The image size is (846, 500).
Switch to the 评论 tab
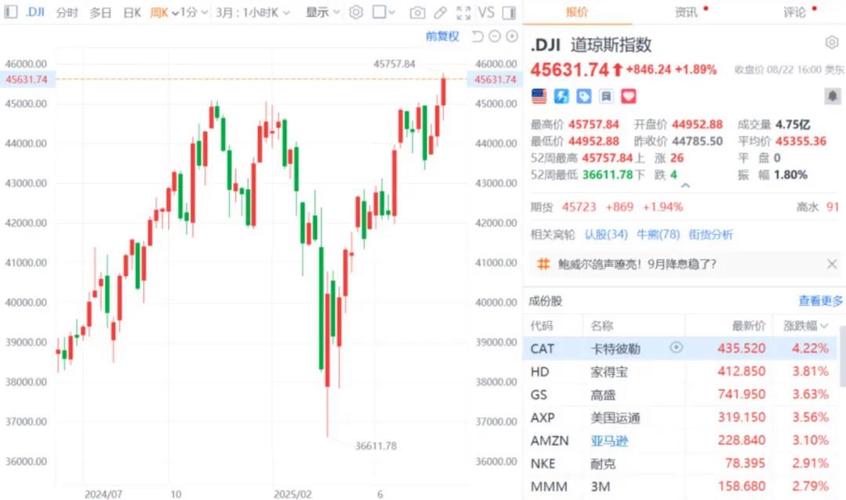[x=795, y=13]
